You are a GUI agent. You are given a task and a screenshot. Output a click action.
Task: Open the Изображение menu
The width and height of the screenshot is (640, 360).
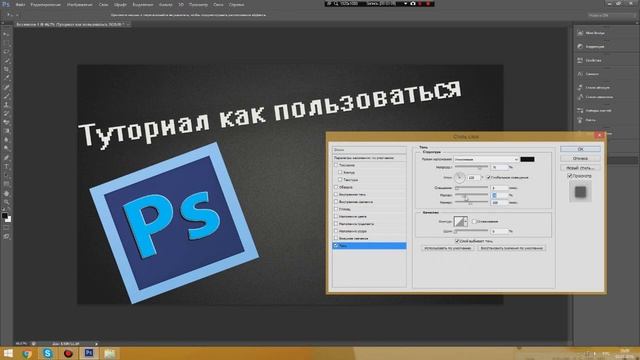coord(80,4)
